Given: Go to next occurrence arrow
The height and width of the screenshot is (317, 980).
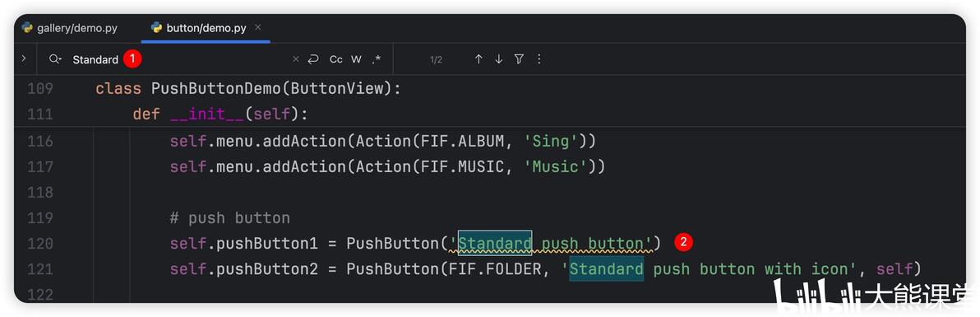Looking at the screenshot, I should click(499, 59).
